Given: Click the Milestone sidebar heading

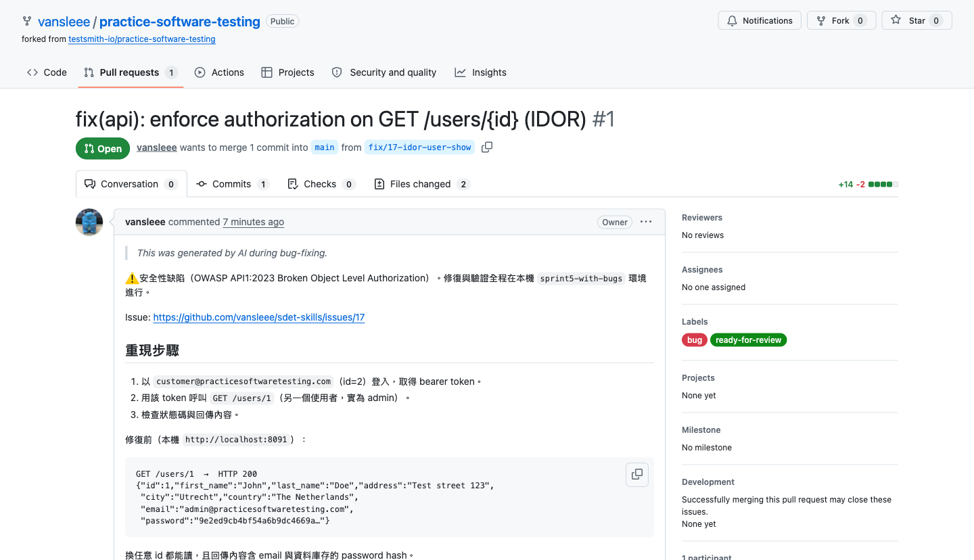Looking at the screenshot, I should pos(701,430).
